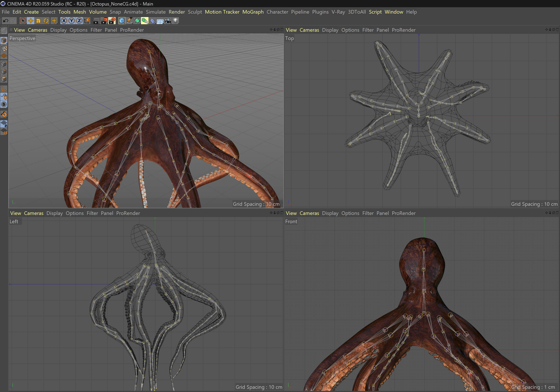
Task: Enable Model mode in left palette
Action: click(4, 40)
